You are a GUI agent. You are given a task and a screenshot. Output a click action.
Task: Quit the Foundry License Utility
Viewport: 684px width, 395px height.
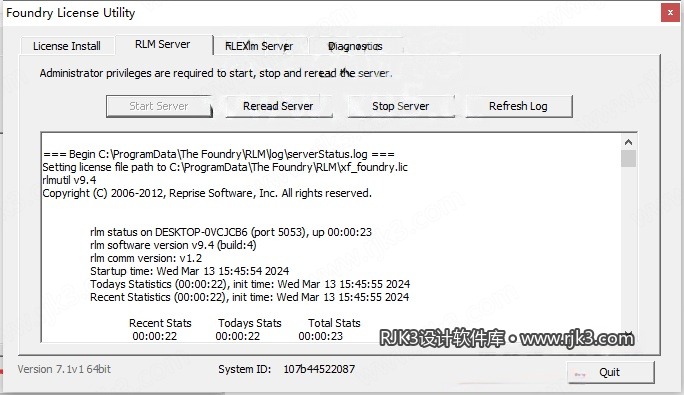[x=610, y=372]
